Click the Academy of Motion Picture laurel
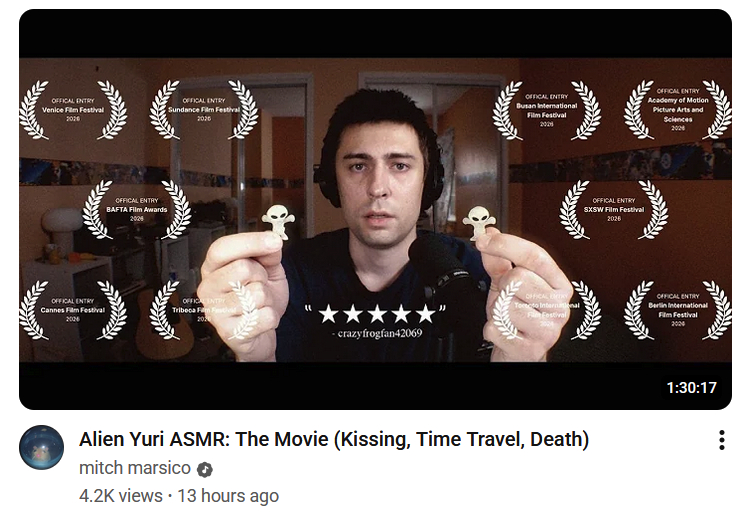 tap(677, 110)
